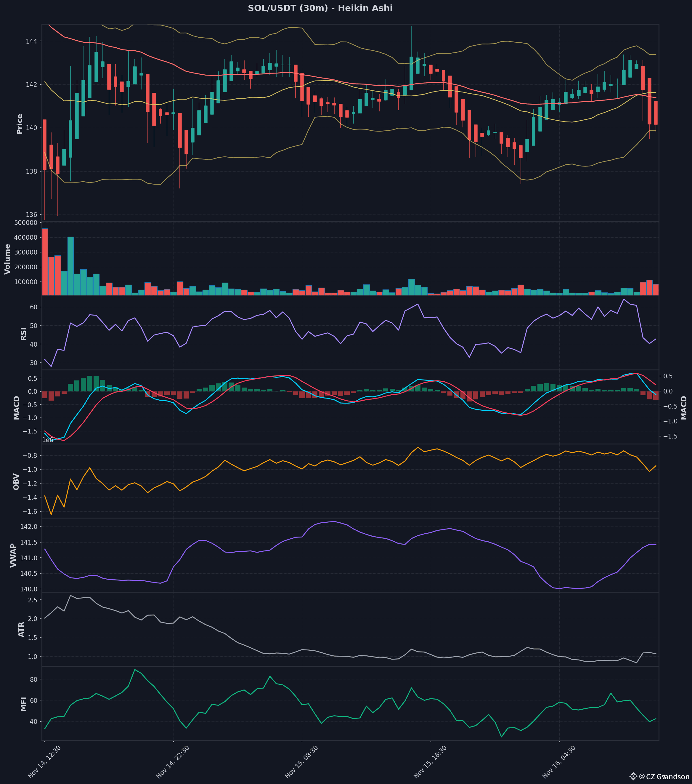Click the OBV panel label
Viewport: 692px width, 784px height.
tap(16, 481)
